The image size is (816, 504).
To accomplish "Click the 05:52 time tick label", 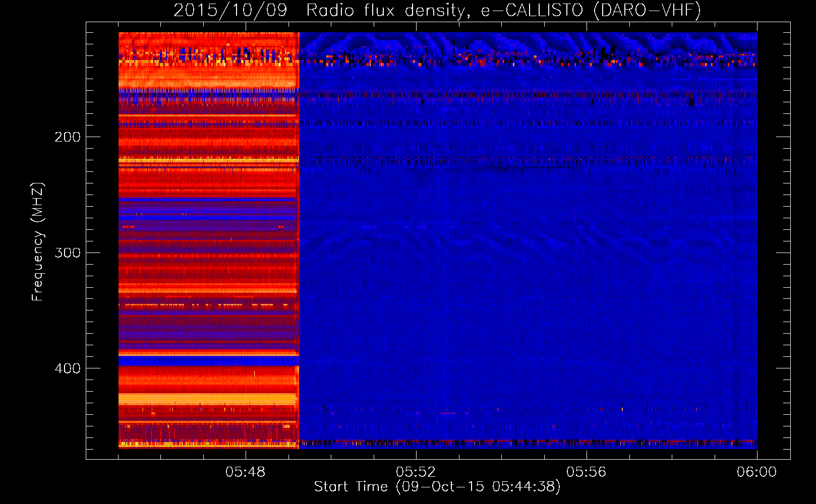I will pos(416,472).
